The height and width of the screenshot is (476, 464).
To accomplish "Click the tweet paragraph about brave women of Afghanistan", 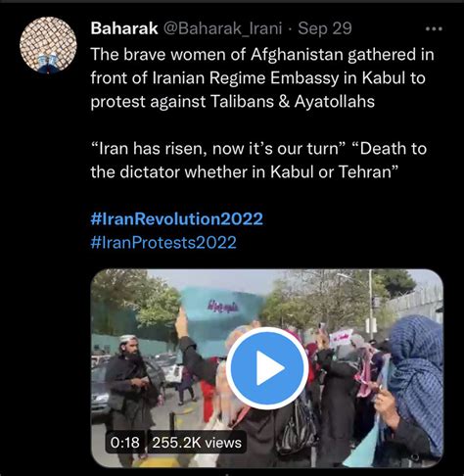I will tap(262, 78).
